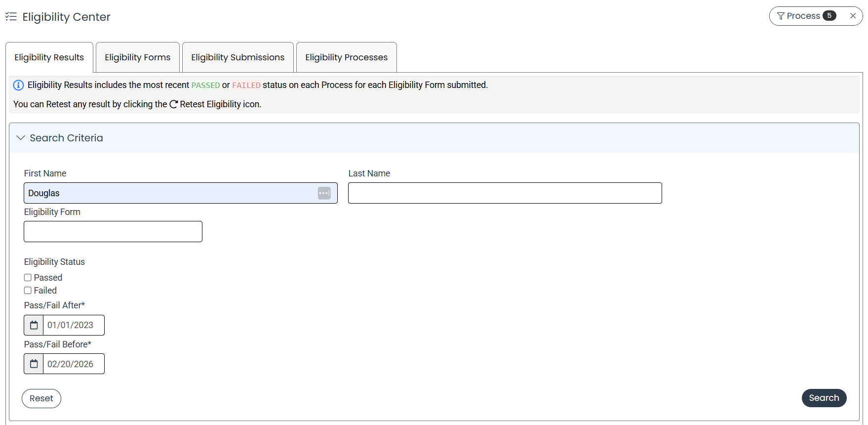Focus the First Name field containing Douglas
The image size is (868, 425).
coord(181,193)
